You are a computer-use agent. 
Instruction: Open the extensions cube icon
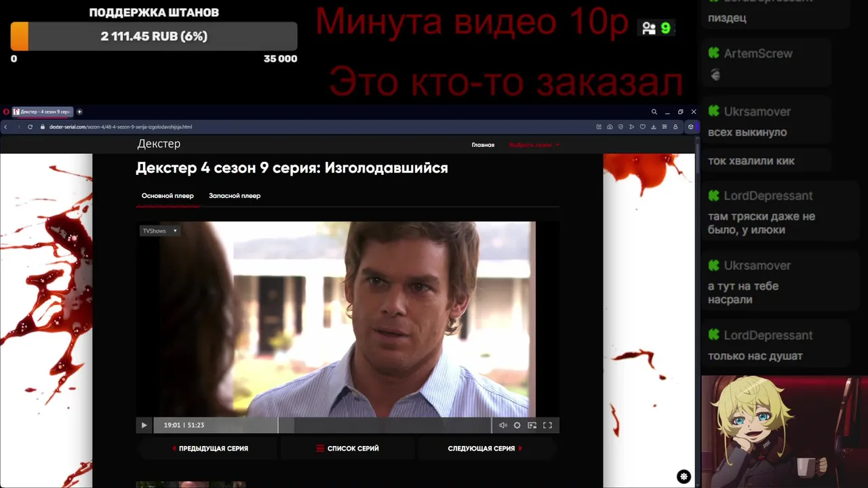click(690, 127)
